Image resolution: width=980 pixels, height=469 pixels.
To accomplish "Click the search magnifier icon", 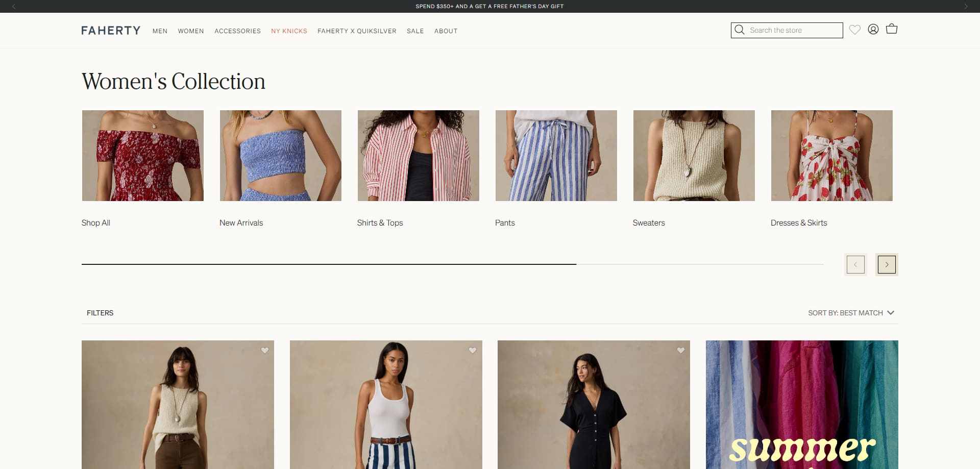I will pos(740,30).
